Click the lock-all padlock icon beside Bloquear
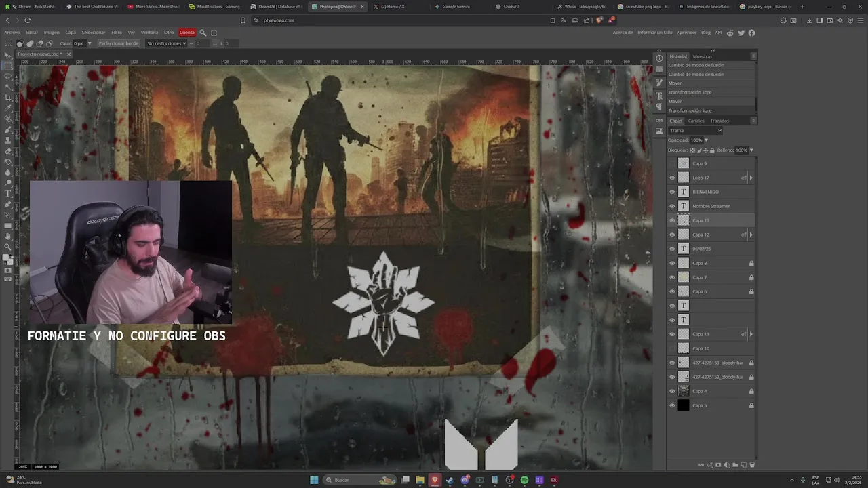 712,150
